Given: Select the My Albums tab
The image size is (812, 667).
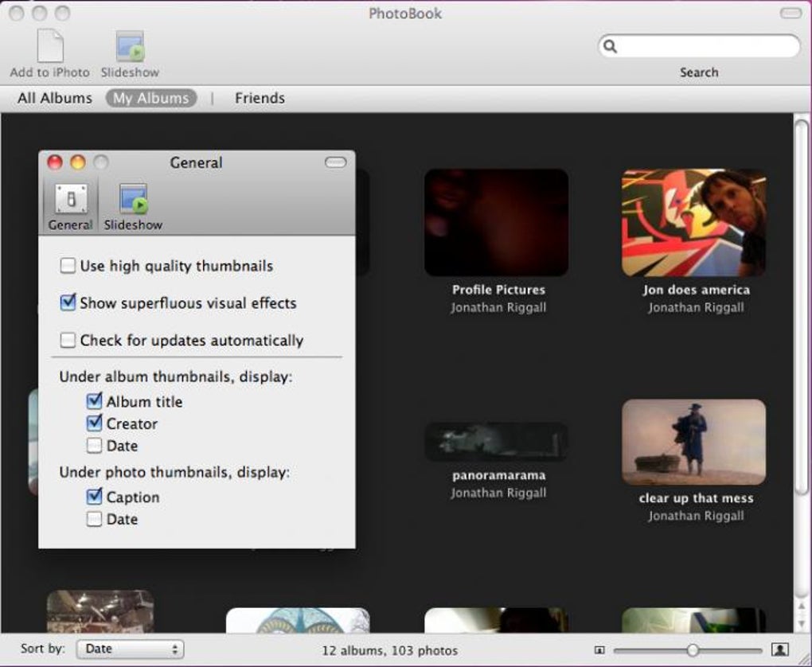Looking at the screenshot, I should [150, 98].
